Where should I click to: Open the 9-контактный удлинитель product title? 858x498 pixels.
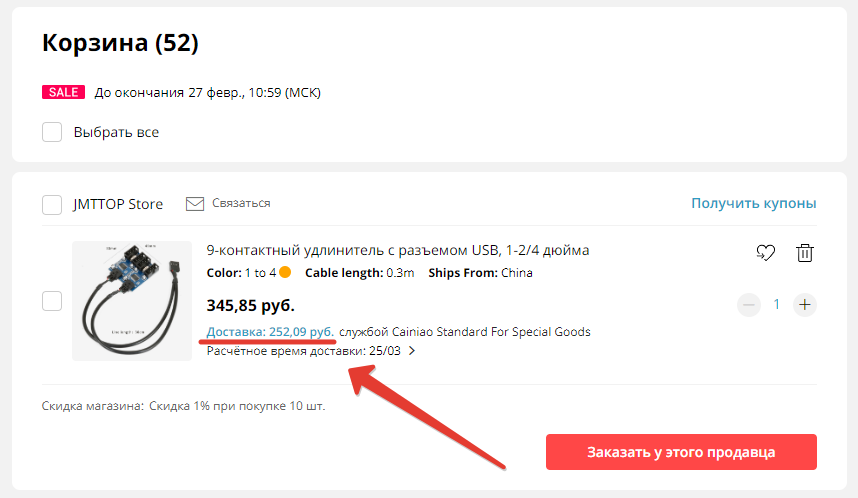tap(398, 250)
